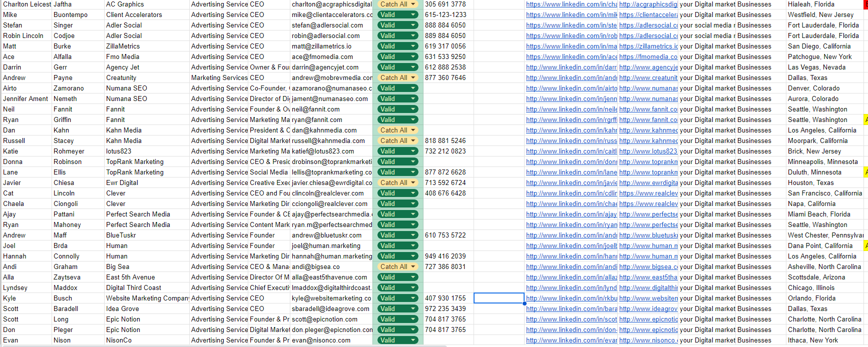The width and height of the screenshot is (868, 347).
Task: Open the bigsea.co website link
Action: [649, 266]
